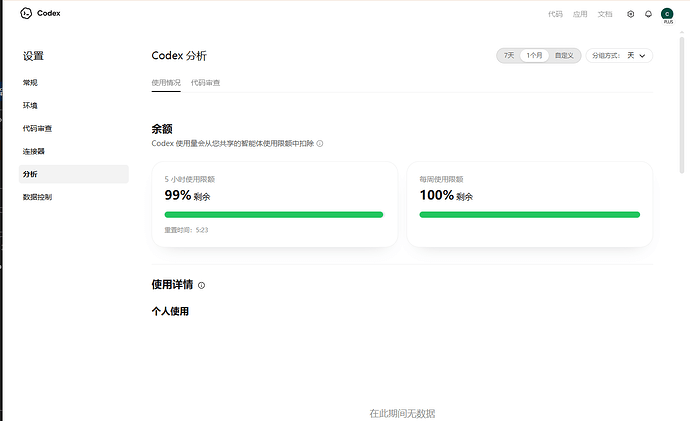The width and height of the screenshot is (690, 421).
Task: Open the user avatar profile menu
Action: (x=667, y=14)
